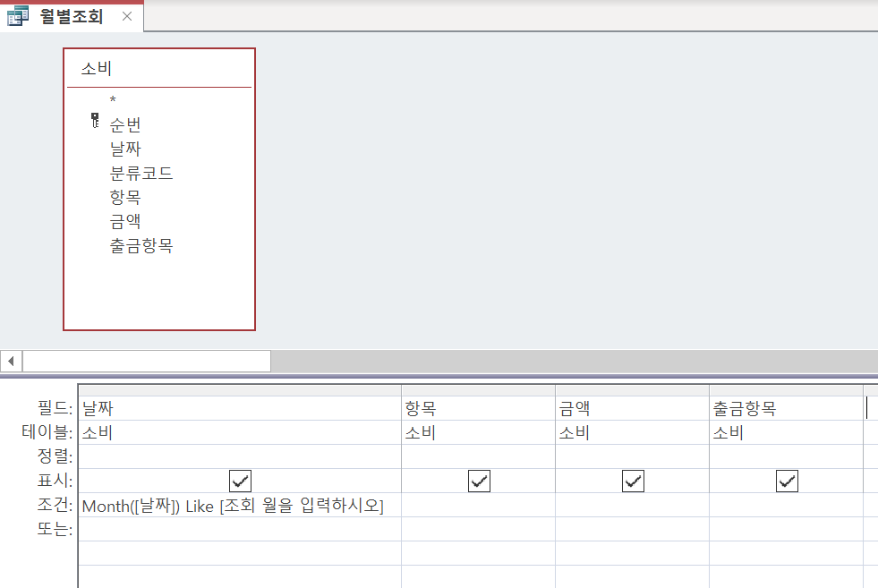Select the 월별조회 tab label
This screenshot has height=588, width=878.
[72, 16]
